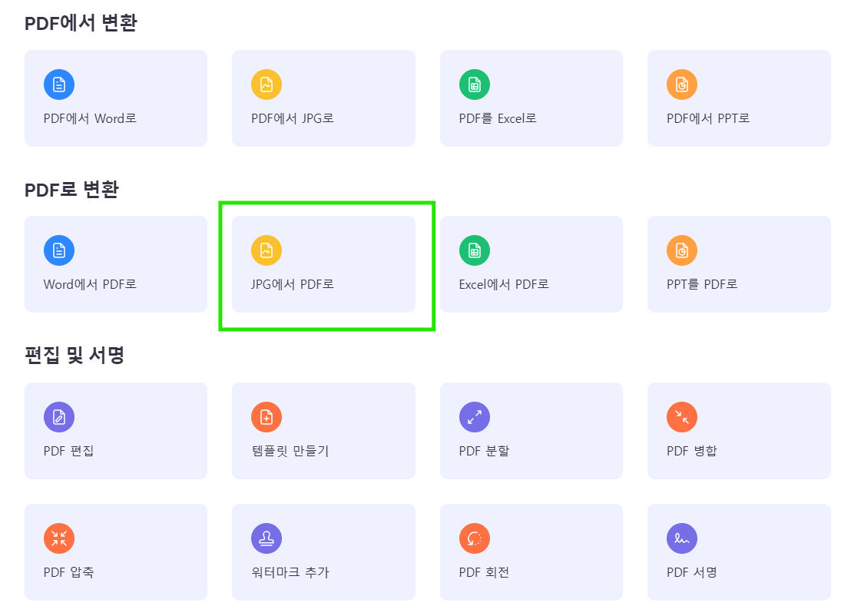
Task: Click the orange PDF 병합 merge icon
Action: [682, 417]
